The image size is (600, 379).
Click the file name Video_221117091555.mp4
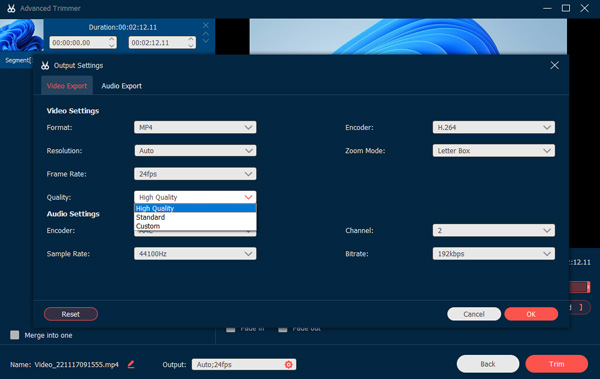(77, 364)
